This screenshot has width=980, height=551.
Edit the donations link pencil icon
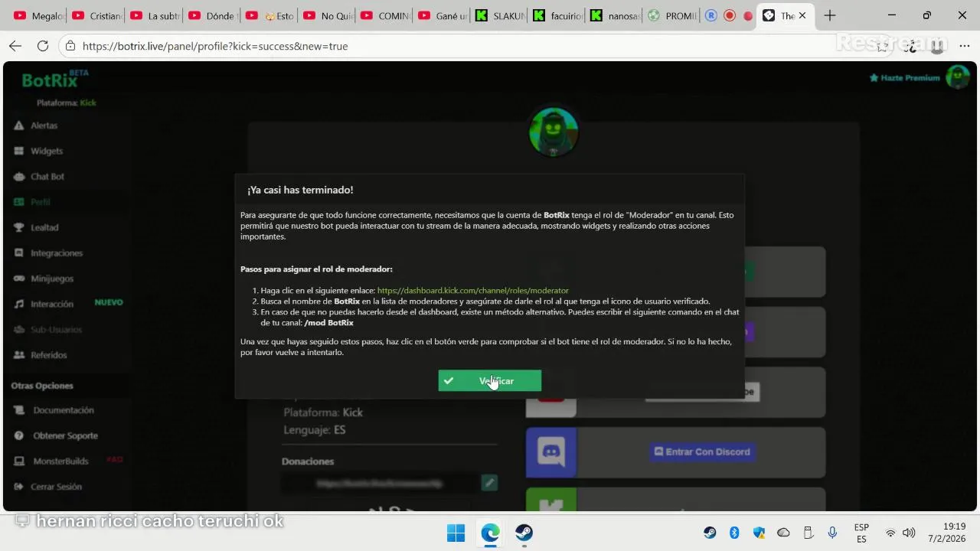[x=489, y=482]
